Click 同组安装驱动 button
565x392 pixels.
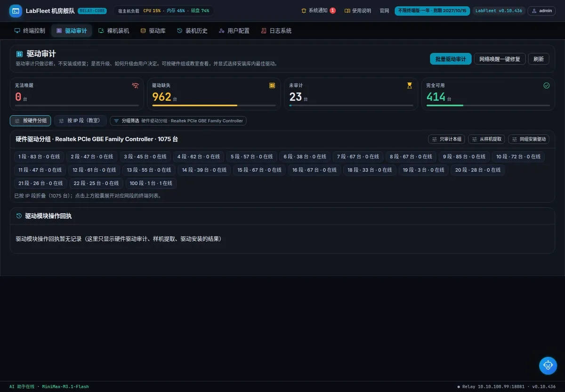pyautogui.click(x=529, y=139)
